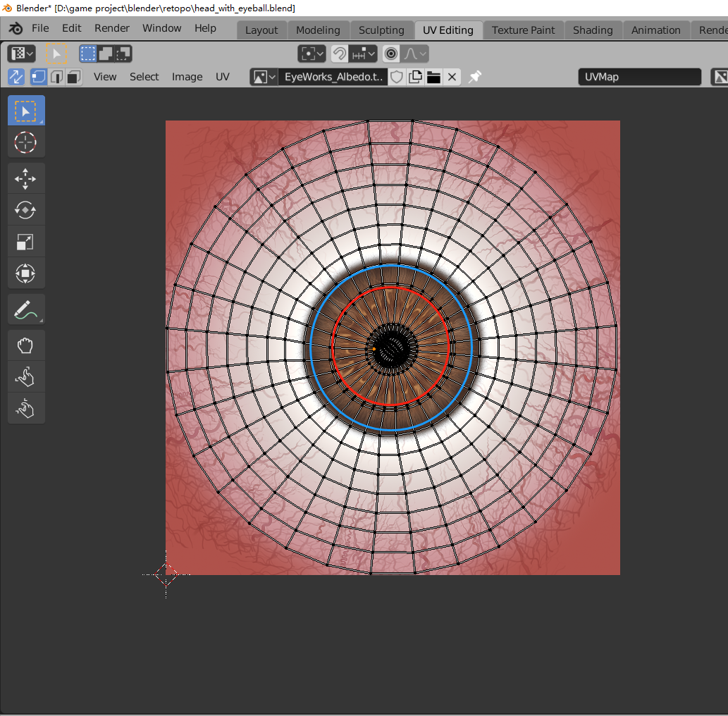The width and height of the screenshot is (728, 716).
Task: Activate the Select Box tool
Action: (x=25, y=111)
